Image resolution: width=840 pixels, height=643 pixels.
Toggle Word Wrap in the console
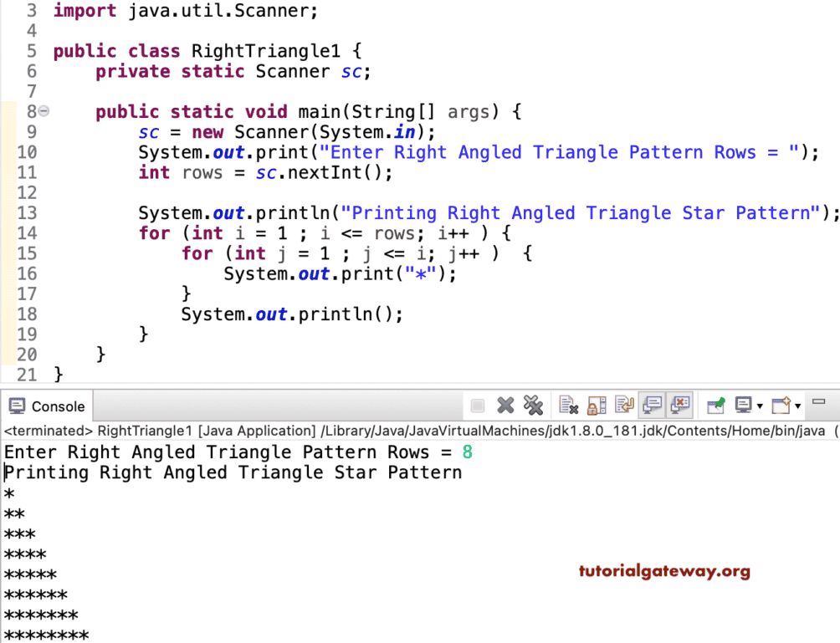tap(624, 405)
